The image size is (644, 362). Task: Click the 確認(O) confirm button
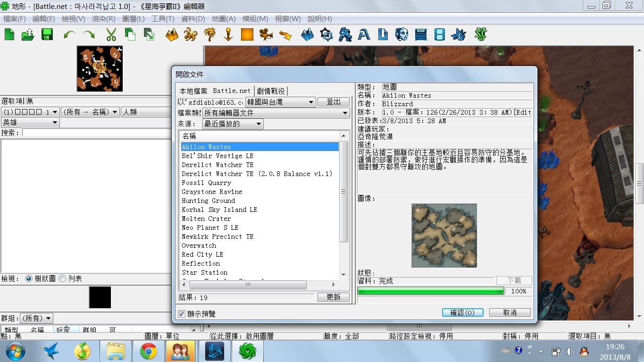[x=463, y=312]
